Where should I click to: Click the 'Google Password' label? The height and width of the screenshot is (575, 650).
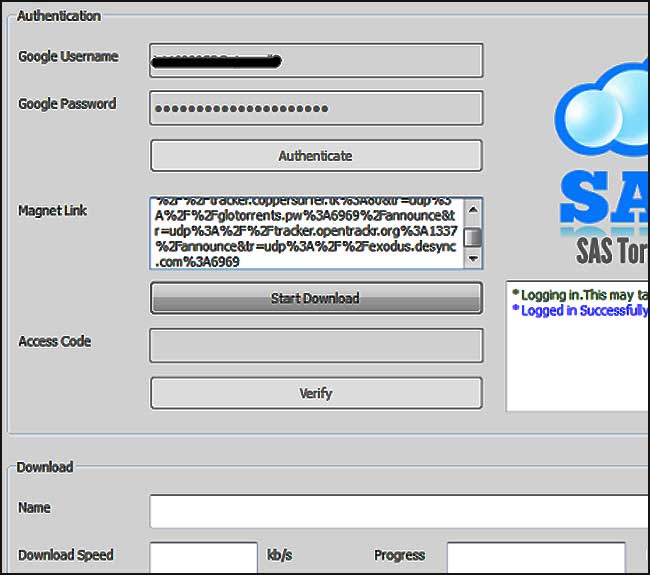pos(67,104)
